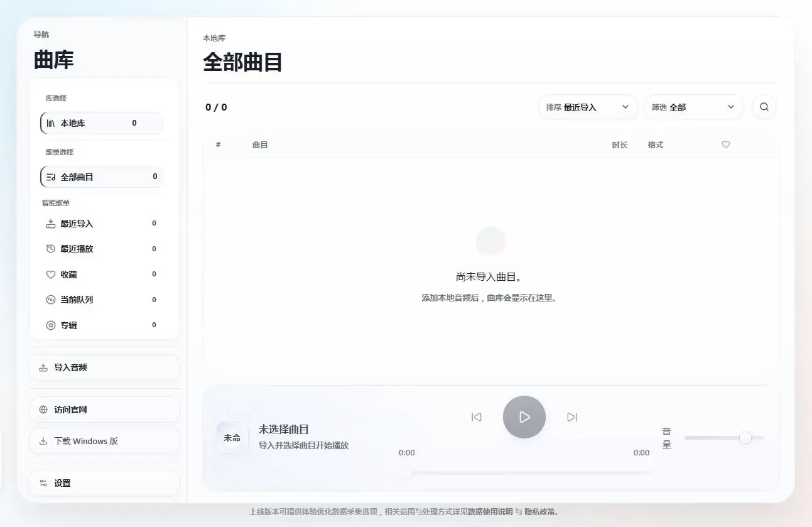Open 最近播放 smart playlist
The width and height of the screenshot is (812, 527).
tap(101, 249)
